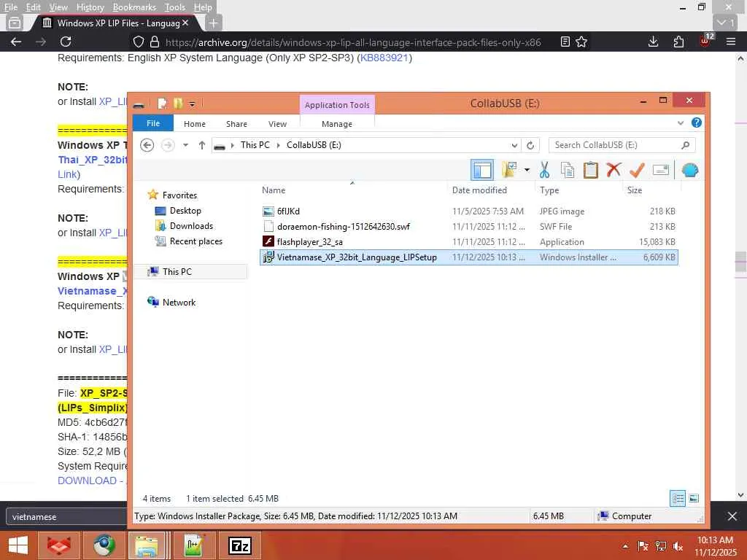Open the folder options toolbar icon
Screen dimensions: 747x560
coord(509,170)
